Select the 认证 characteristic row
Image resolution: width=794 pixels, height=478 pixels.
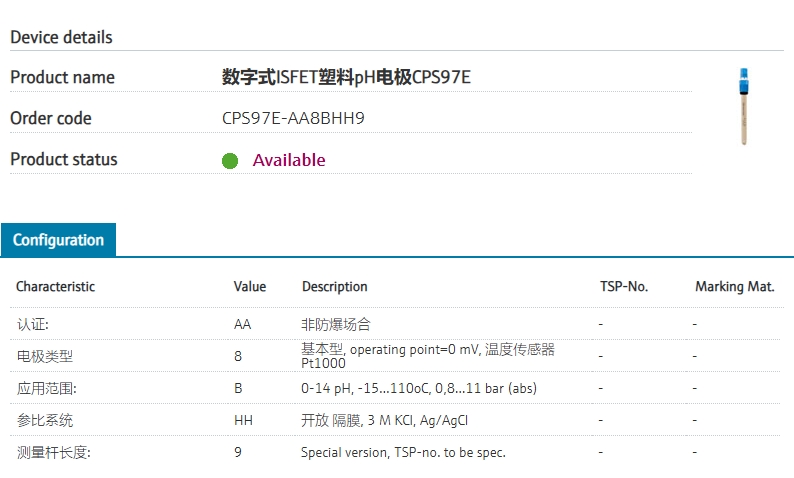33,324
